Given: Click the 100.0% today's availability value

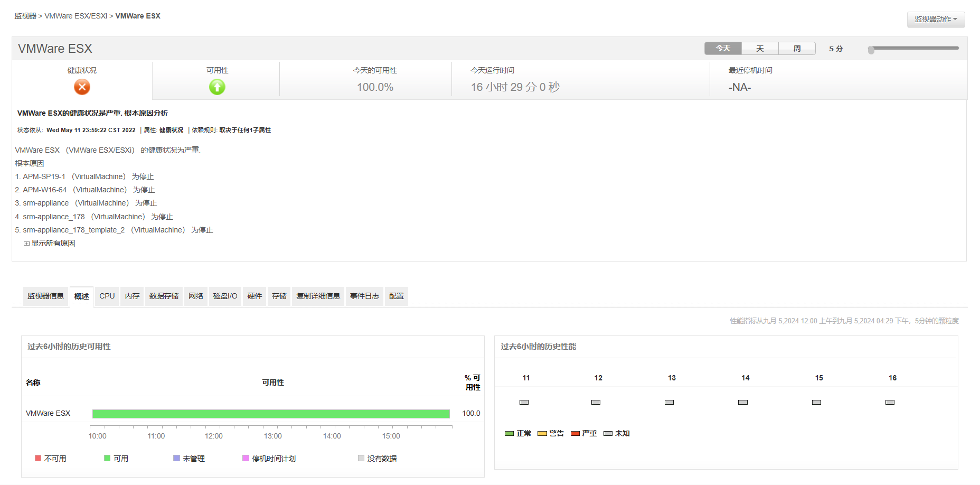Looking at the screenshot, I should [x=375, y=87].
